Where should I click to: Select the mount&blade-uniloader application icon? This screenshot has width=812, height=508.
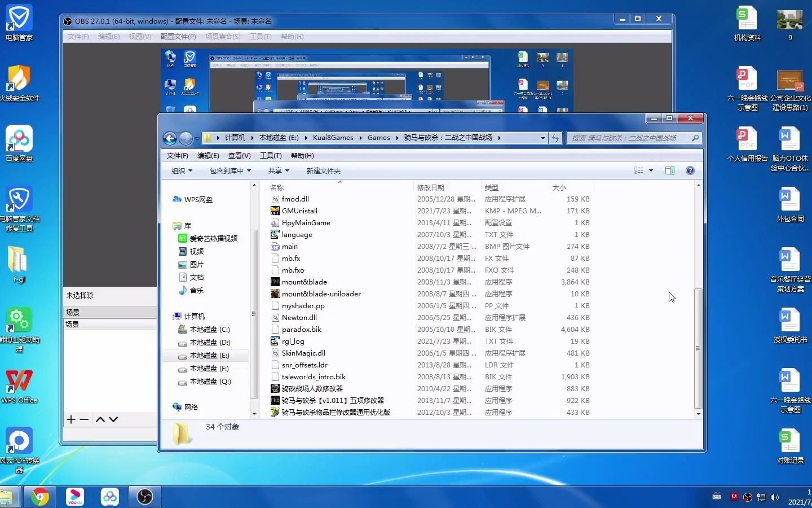(x=275, y=294)
